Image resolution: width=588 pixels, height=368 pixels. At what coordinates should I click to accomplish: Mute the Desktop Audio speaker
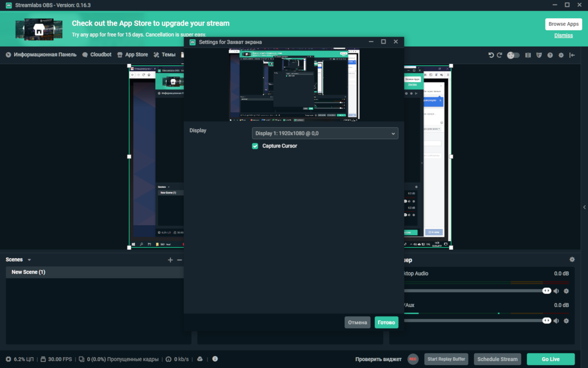point(556,291)
